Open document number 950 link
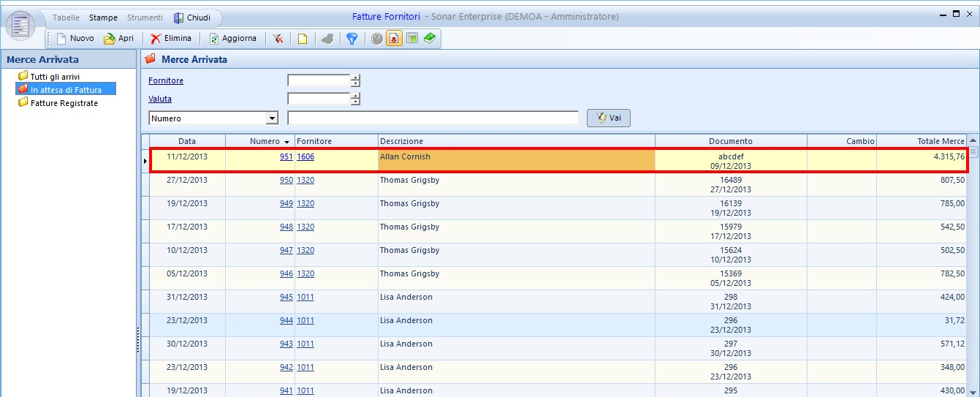 tap(286, 180)
